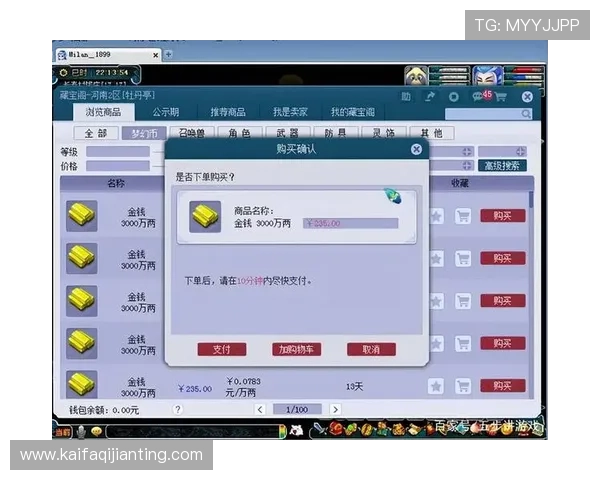600x480 pixels.
Task: Click the ¥235.00 price field in dialog
Action: [x=351, y=223]
